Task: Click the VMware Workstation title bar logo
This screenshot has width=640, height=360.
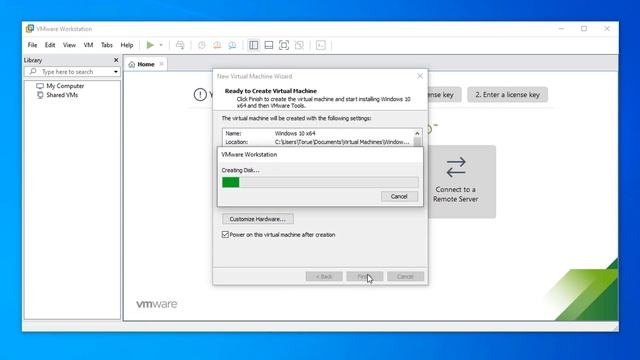Action: click(x=30, y=29)
